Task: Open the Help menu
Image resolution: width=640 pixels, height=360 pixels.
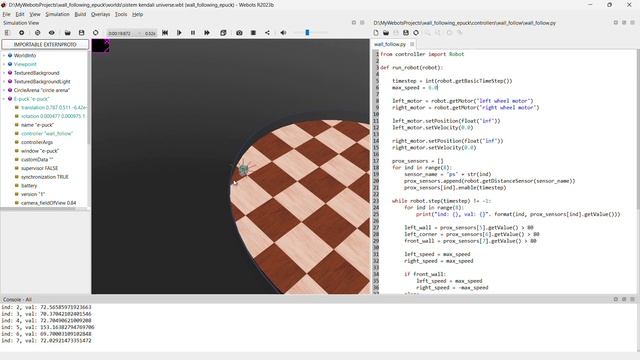Action: coord(138,14)
